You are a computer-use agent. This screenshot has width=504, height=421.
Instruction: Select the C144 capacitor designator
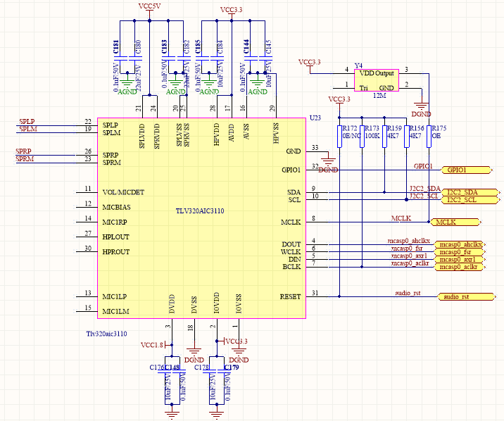246,47
